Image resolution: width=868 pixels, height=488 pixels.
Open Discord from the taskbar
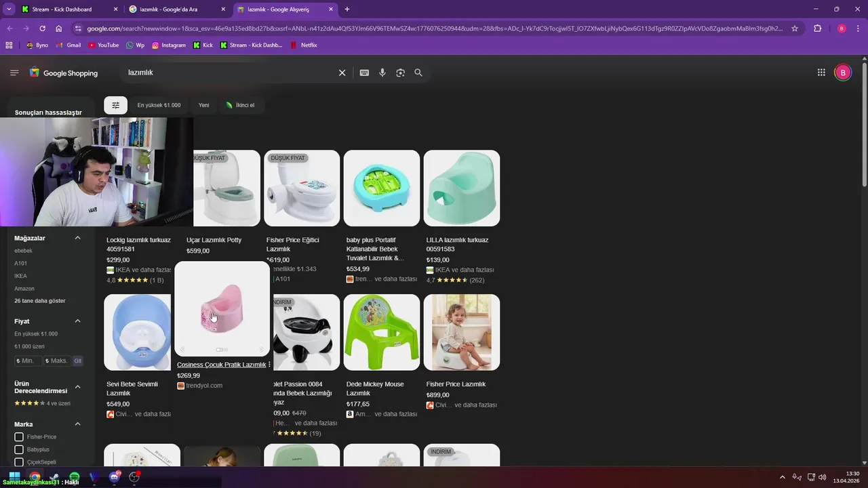pyautogui.click(x=115, y=477)
